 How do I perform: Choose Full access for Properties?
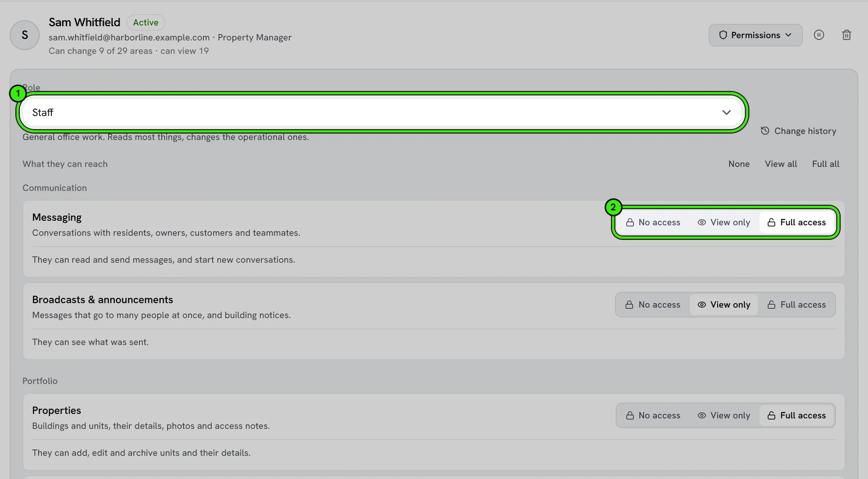797,415
